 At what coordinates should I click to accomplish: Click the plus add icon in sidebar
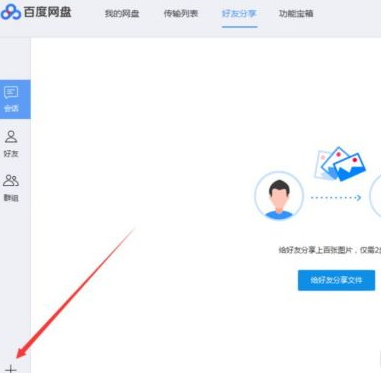click(x=11, y=368)
